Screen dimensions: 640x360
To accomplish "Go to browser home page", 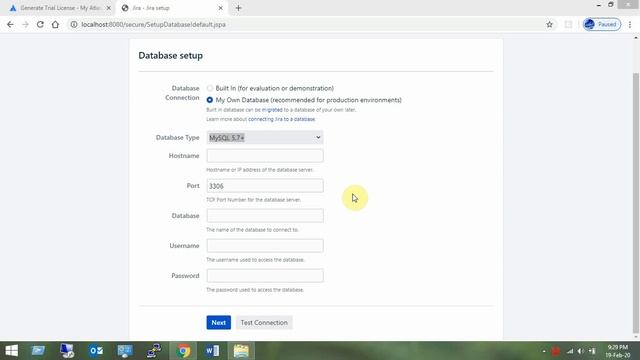I will coord(55,24).
